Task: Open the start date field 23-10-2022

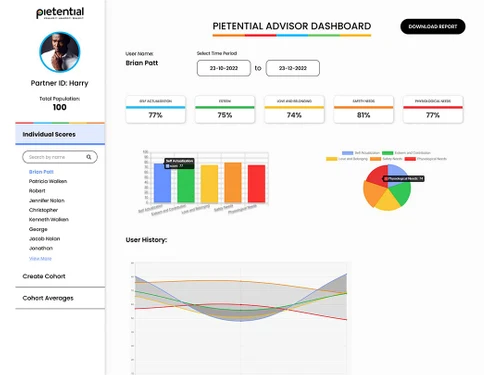Action: [224, 68]
